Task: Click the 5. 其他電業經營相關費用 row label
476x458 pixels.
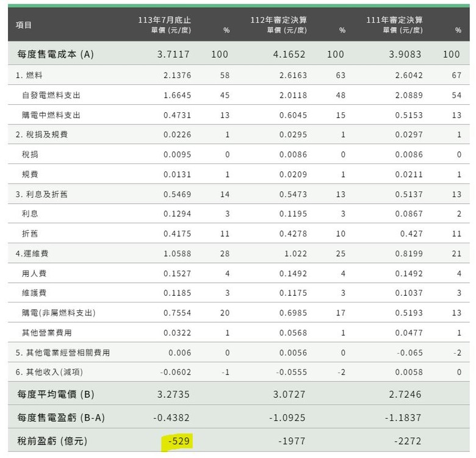Action: coord(63,352)
